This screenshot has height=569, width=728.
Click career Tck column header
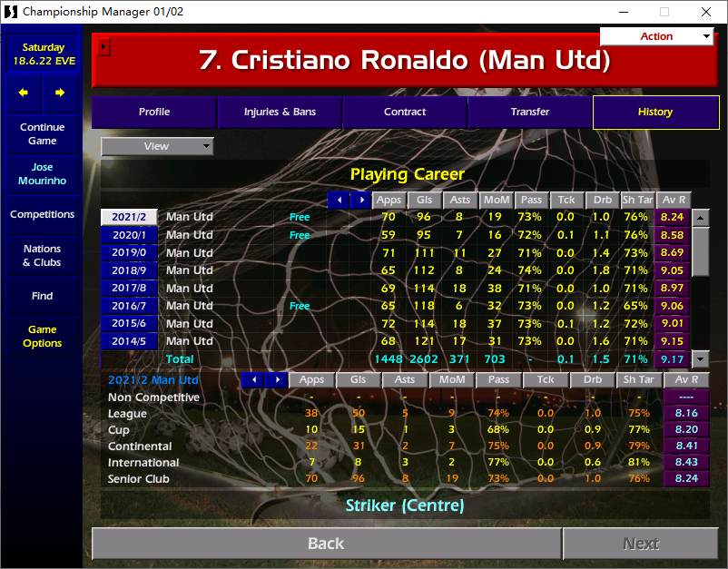click(566, 200)
